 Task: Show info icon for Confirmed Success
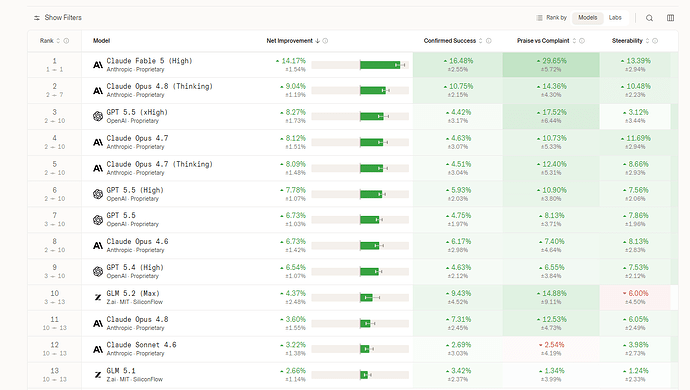click(x=488, y=41)
